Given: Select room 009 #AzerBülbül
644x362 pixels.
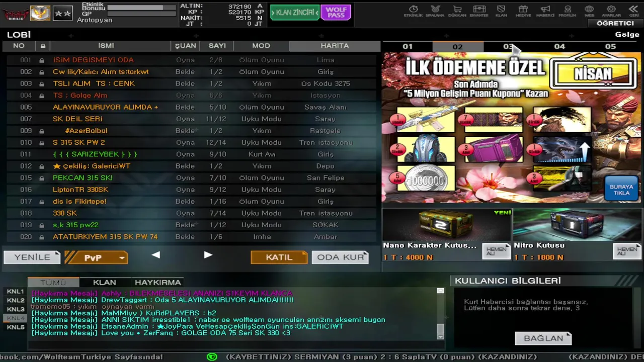Looking at the screenshot, I should [x=191, y=131].
